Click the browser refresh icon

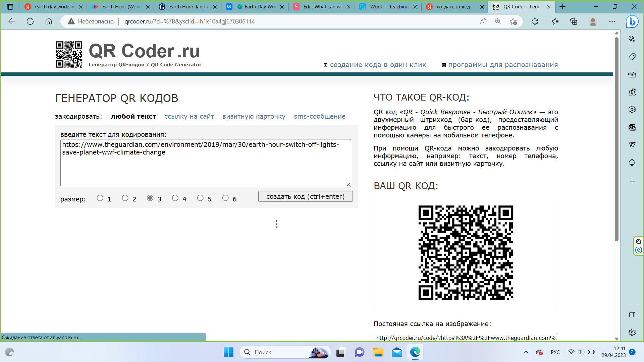tap(30, 21)
